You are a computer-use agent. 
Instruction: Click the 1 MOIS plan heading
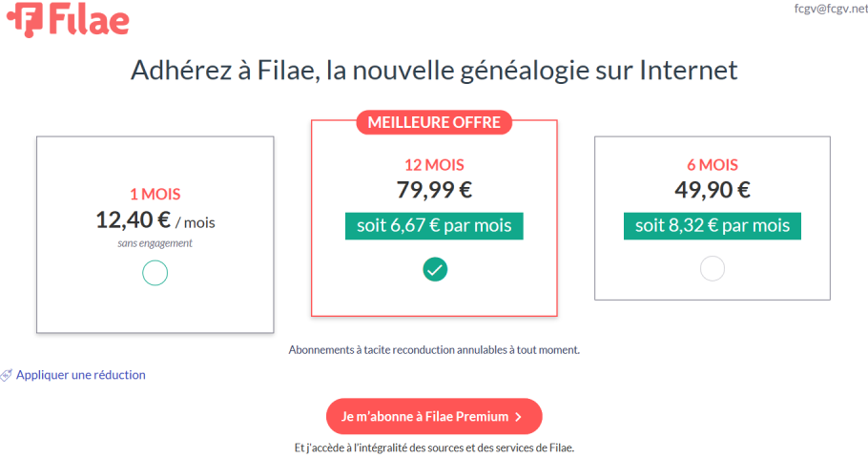[x=155, y=194]
